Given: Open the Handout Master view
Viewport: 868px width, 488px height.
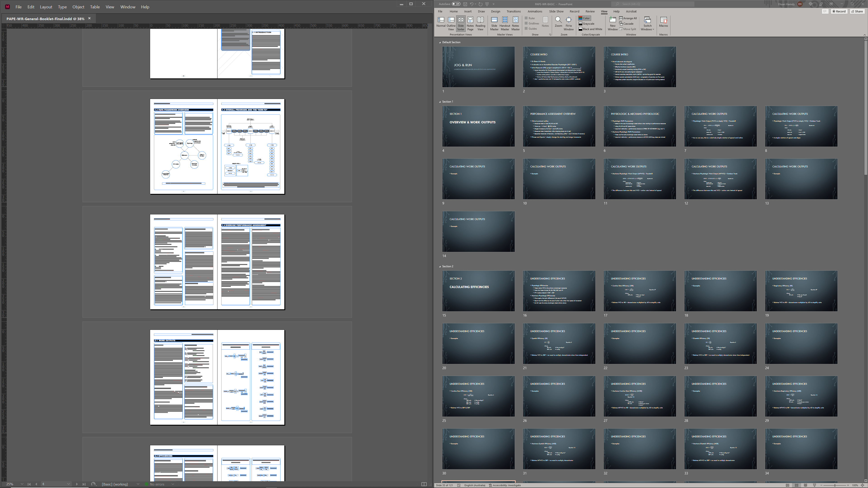Looking at the screenshot, I should (505, 23).
